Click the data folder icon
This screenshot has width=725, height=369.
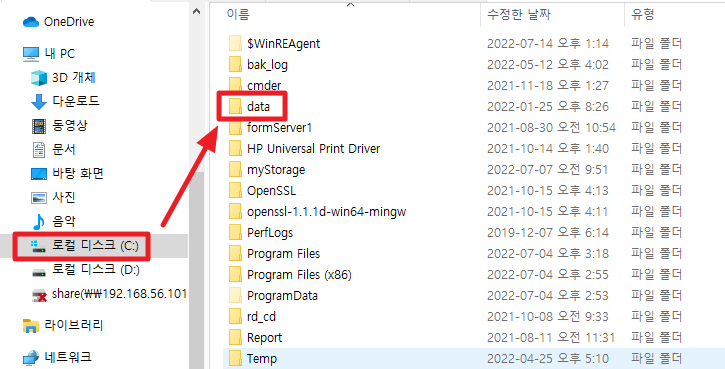(235, 107)
